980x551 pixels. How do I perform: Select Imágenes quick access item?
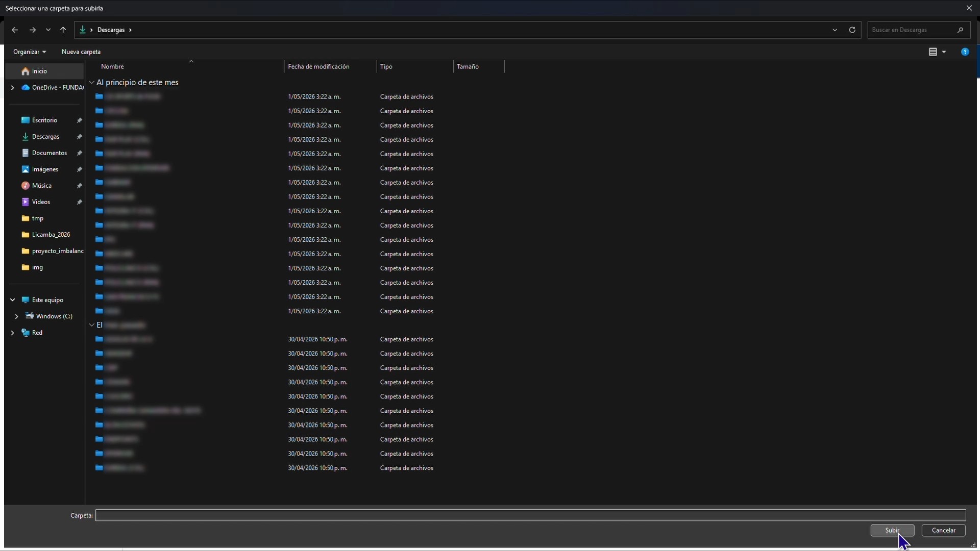pos(45,169)
